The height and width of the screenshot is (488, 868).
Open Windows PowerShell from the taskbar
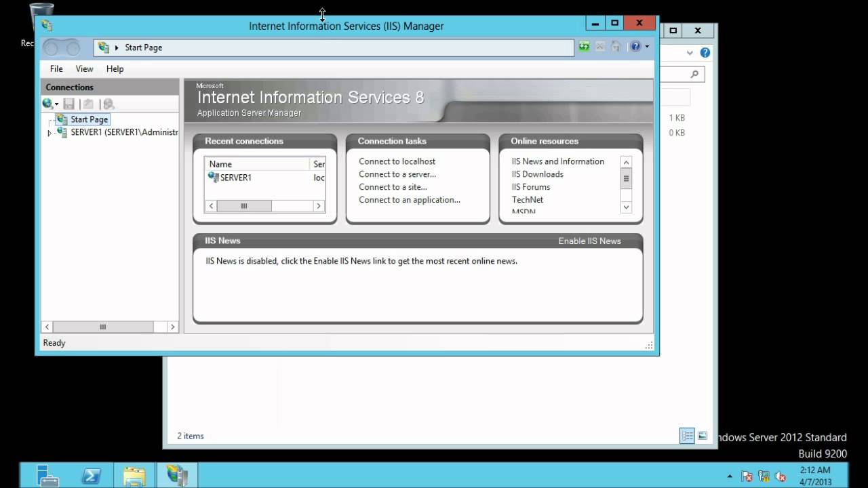[92, 476]
